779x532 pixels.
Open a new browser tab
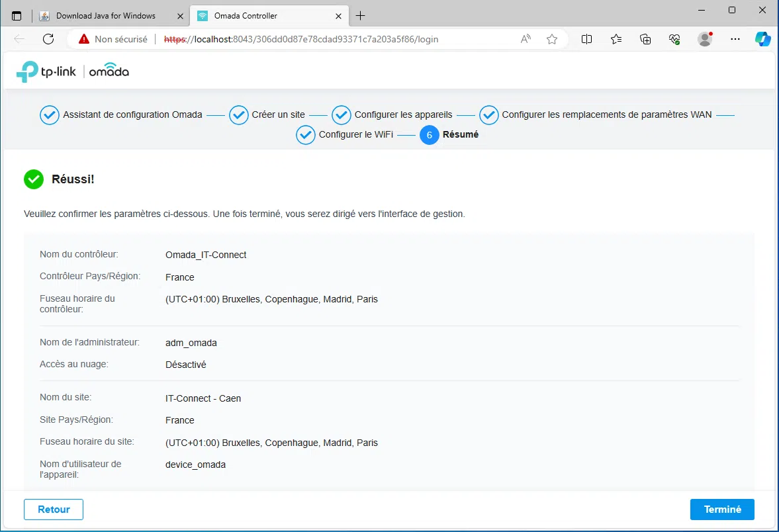click(x=361, y=16)
